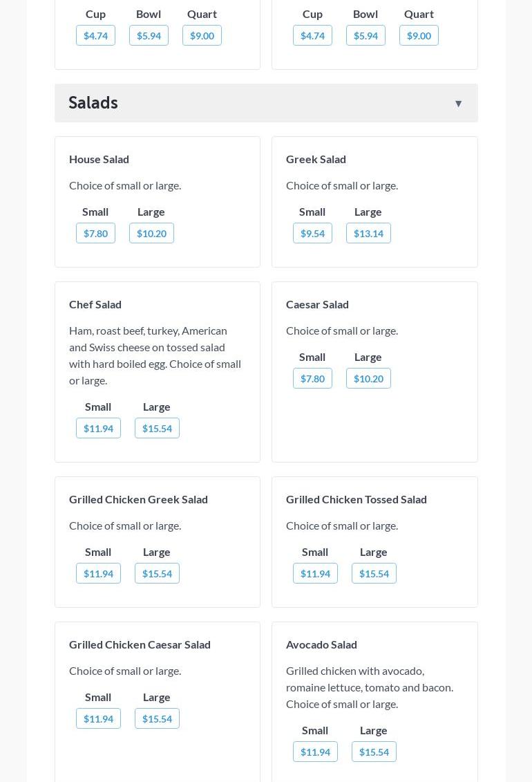Collapse the Salads section arrow

pyautogui.click(x=458, y=104)
